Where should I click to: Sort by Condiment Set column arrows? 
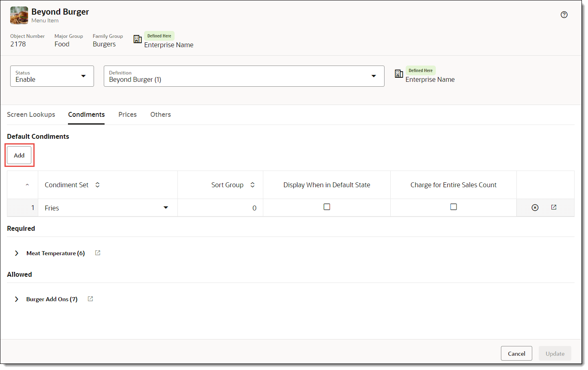[98, 185]
